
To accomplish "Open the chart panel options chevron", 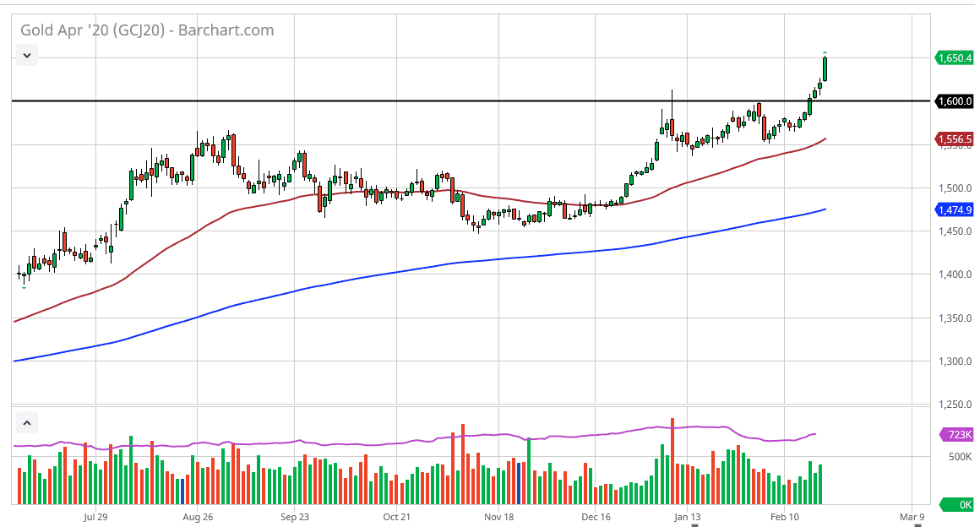I will coord(26,54).
